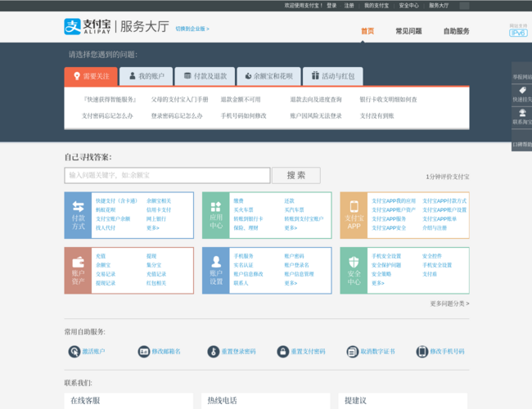Expand the 更多问题分类 > link

pos(450,303)
